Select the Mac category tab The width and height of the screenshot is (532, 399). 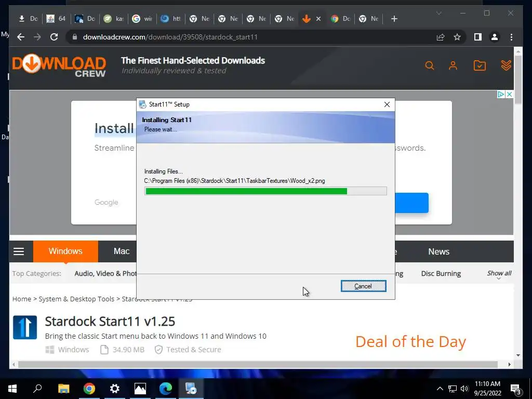pos(122,251)
